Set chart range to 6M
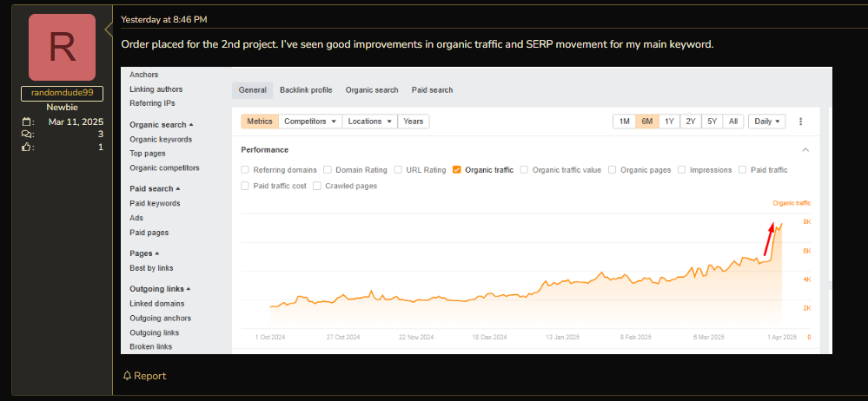The height and width of the screenshot is (401, 868). (647, 122)
